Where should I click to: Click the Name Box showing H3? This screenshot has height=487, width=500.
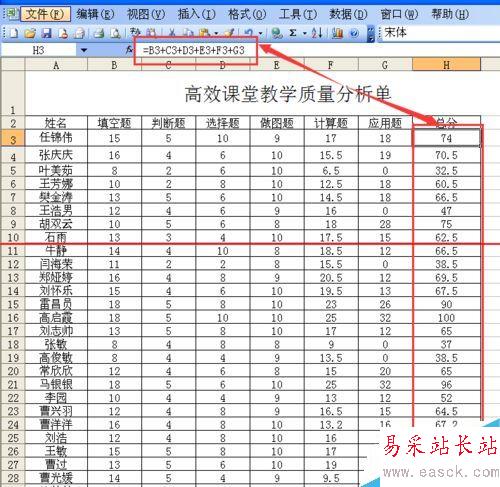tap(39, 50)
